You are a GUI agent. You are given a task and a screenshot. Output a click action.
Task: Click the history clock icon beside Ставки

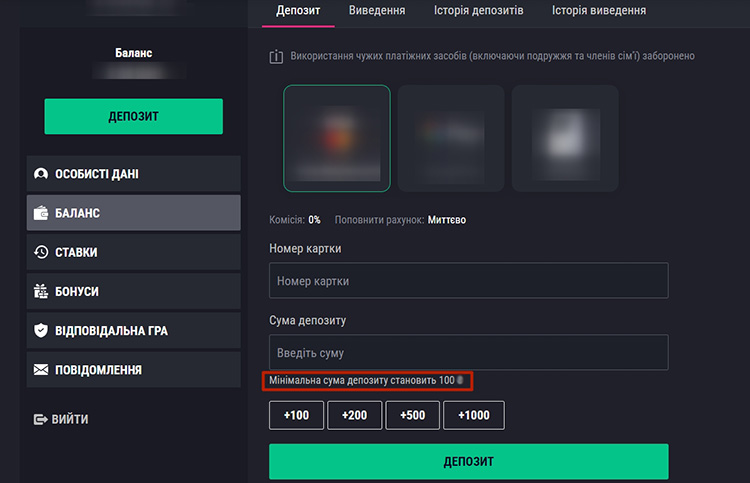pos(41,253)
